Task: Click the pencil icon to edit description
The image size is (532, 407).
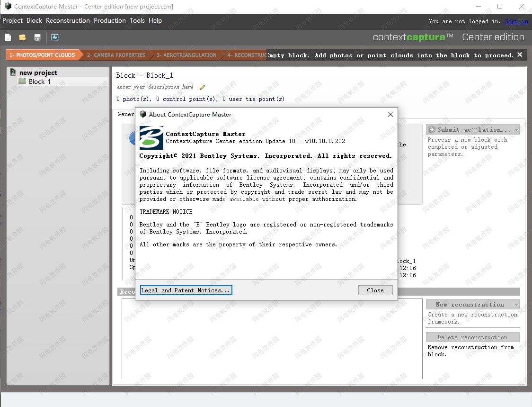Action: pyautogui.click(x=203, y=87)
